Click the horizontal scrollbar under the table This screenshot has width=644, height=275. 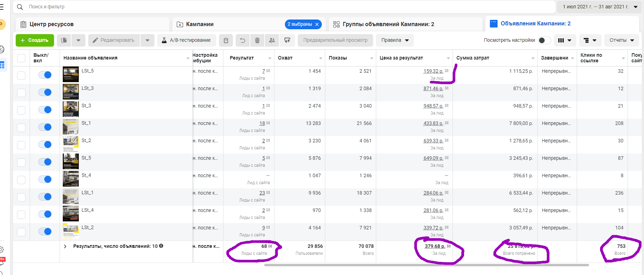tap(426, 265)
